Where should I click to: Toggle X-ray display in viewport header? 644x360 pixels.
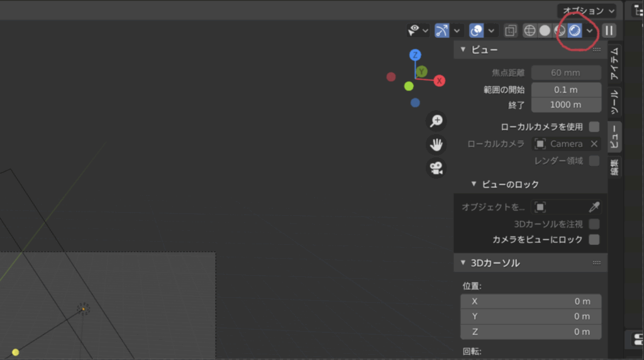pyautogui.click(x=511, y=30)
